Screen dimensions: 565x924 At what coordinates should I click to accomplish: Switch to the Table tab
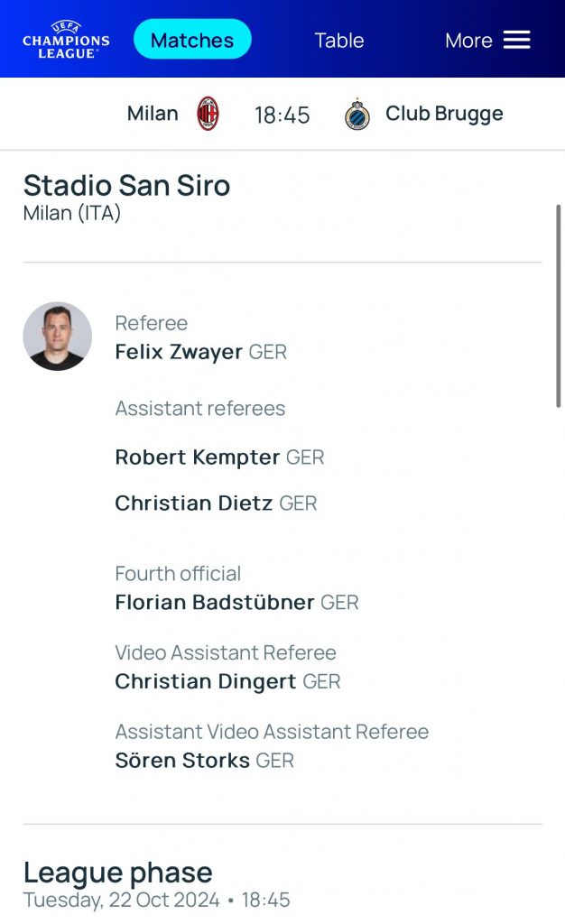(338, 40)
